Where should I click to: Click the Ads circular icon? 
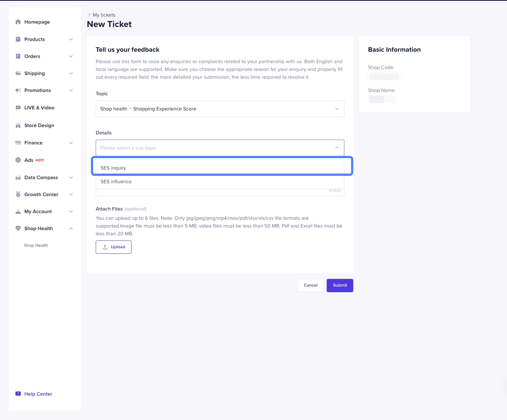(x=18, y=160)
